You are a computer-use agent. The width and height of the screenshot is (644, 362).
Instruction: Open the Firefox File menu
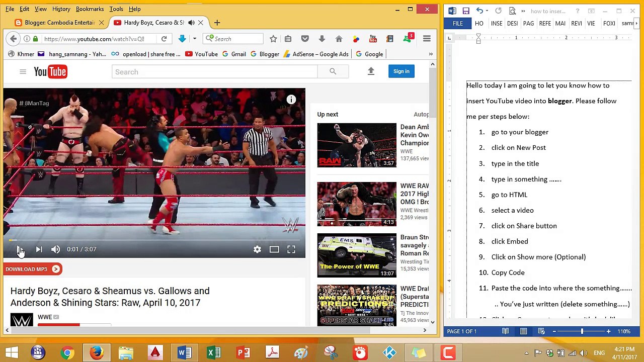point(10,9)
